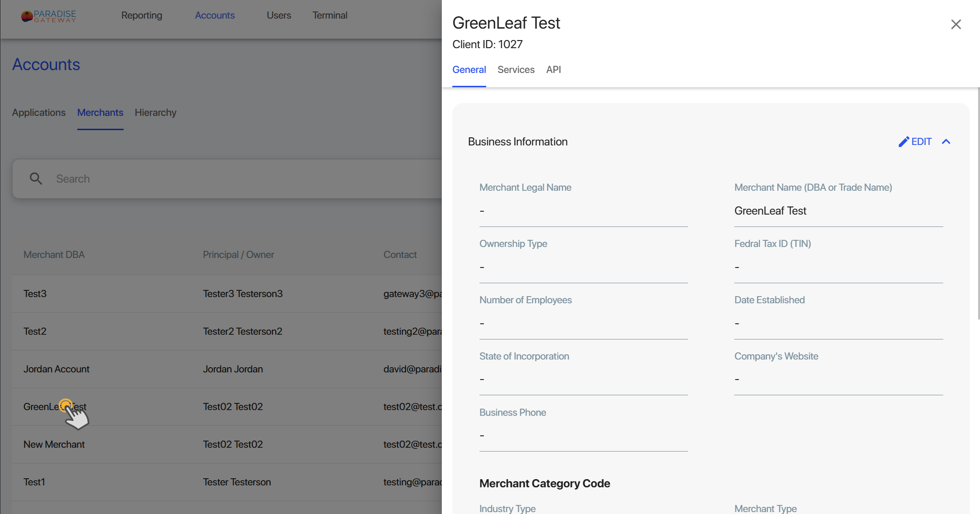Collapse the Business Information section chevron
This screenshot has width=980, height=514.
coord(946,142)
